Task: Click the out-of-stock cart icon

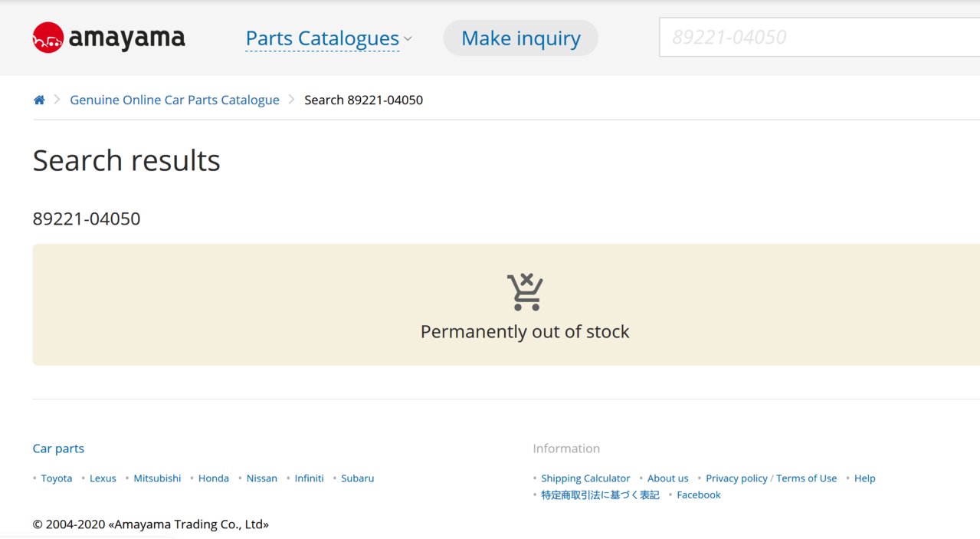Action: pos(525,292)
